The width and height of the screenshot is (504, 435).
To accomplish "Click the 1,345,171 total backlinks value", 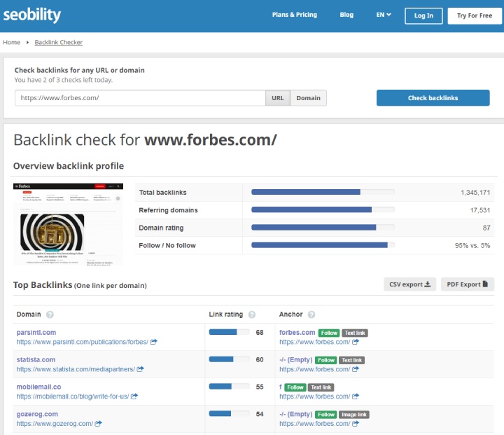I will pos(475,193).
